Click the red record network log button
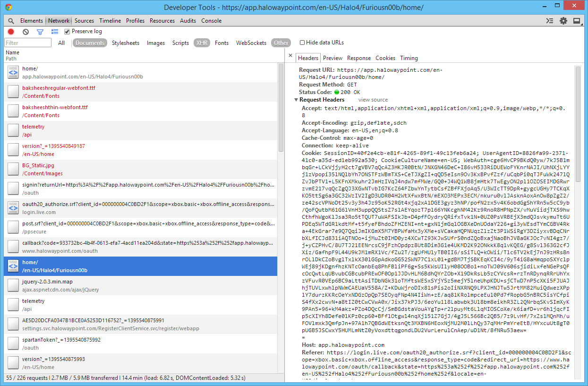Viewport: 588px width, 386px height. click(11, 32)
